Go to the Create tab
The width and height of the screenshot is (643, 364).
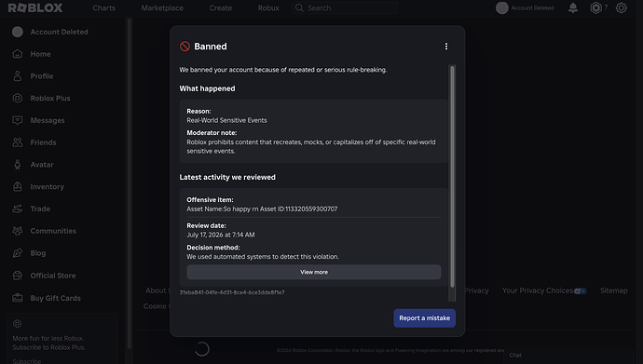click(220, 7)
